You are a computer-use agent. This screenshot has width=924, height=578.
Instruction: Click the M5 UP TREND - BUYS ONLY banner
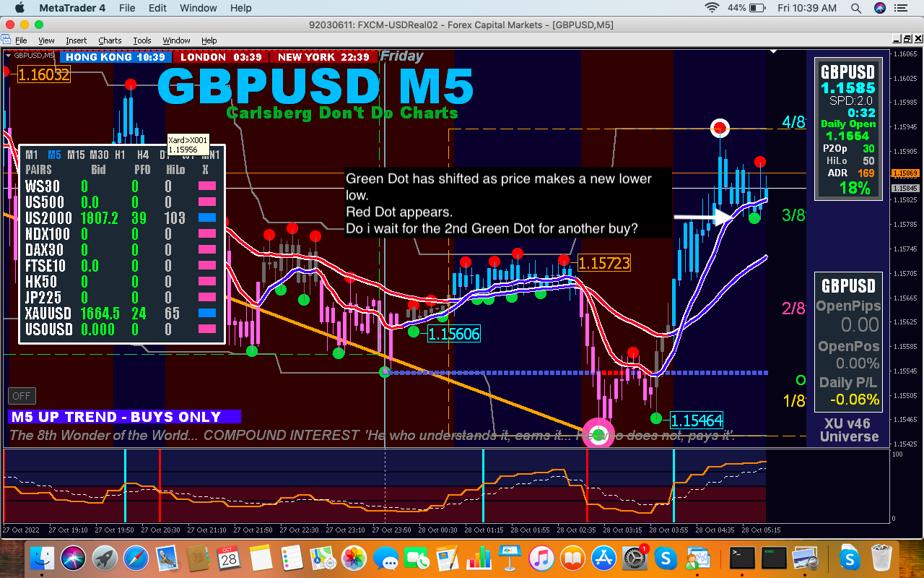[x=124, y=416]
